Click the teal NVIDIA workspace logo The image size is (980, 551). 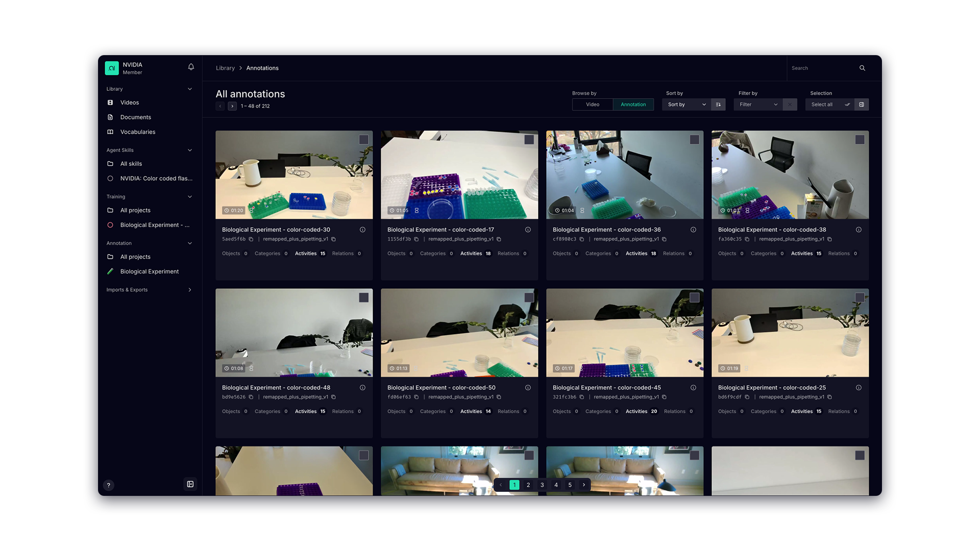click(x=112, y=68)
